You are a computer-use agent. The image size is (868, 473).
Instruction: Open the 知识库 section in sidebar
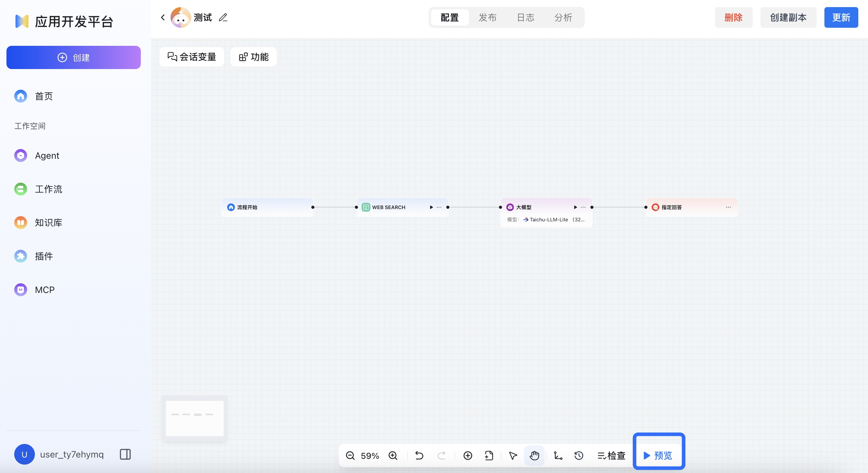pos(48,223)
